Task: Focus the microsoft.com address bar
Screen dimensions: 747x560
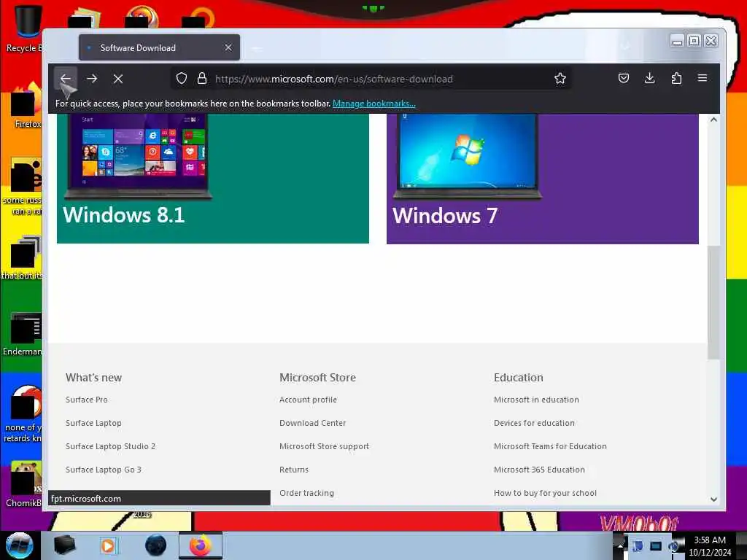Action: click(371, 79)
